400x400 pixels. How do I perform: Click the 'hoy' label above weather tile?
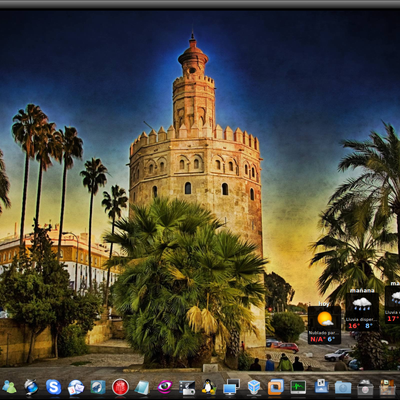(x=324, y=304)
